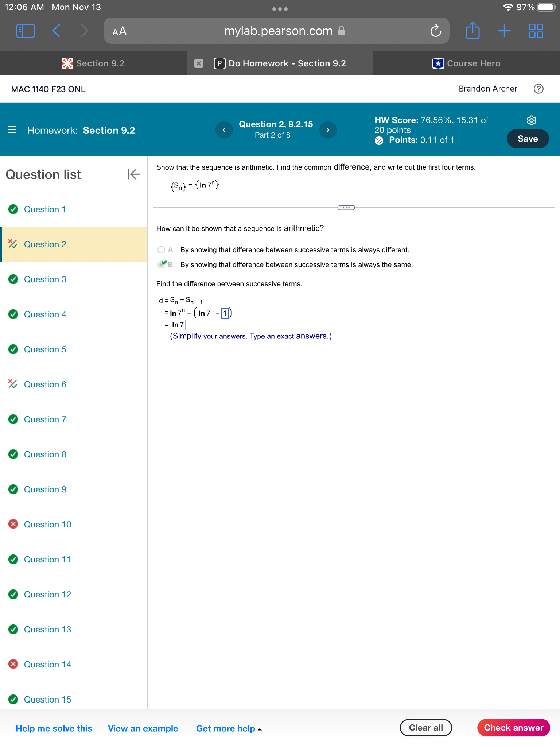Open homework settings gear icon
This screenshot has height=747, width=560.
coord(532,120)
